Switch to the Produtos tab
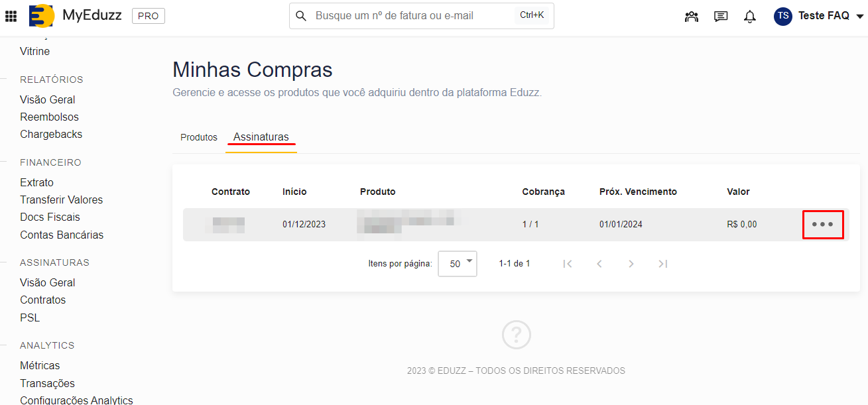868x405 pixels. coord(199,137)
